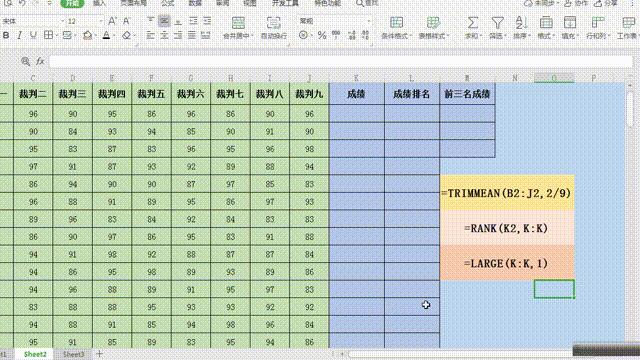This screenshot has height=360, width=640.
Task: Expand the Conditional Formatting dropdown arrow
Action: point(410,36)
